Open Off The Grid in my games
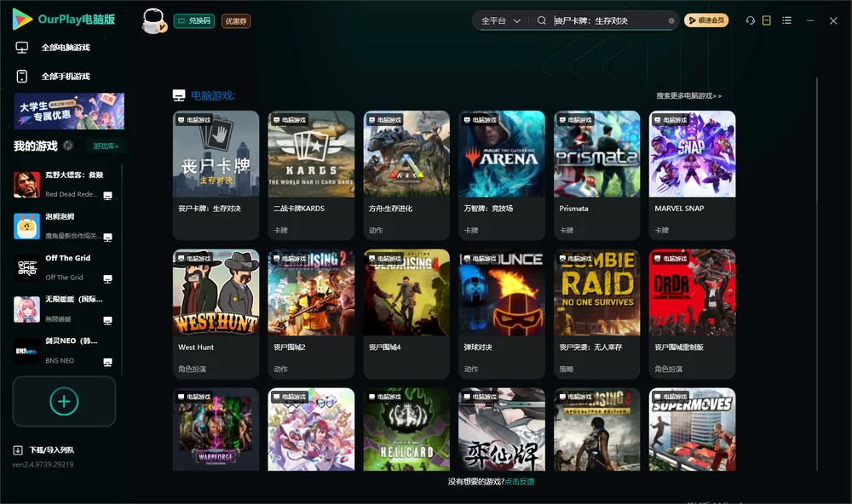 63,267
